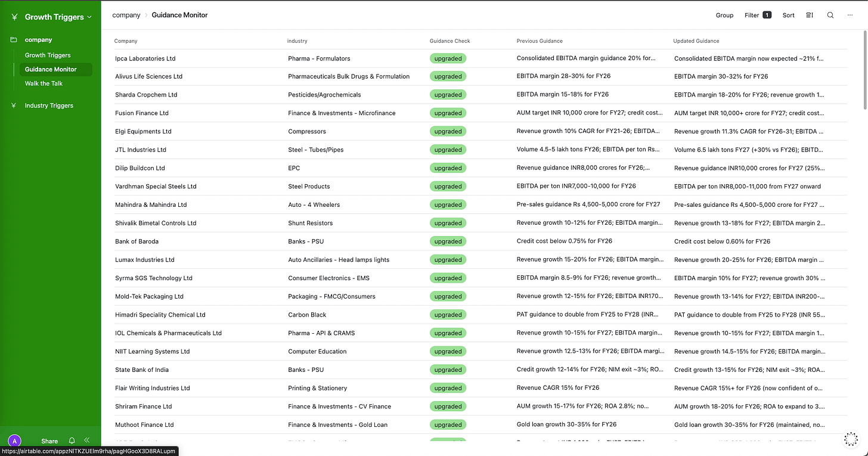Click the Previous Guidance column header
The height and width of the screenshot is (456, 868).
(x=540, y=41)
